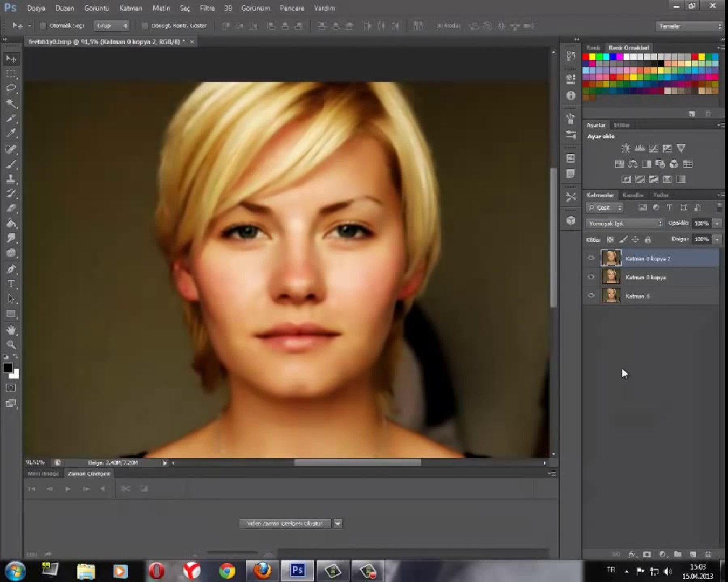Click the Brightness/Contrast adjustment icon

point(626,148)
